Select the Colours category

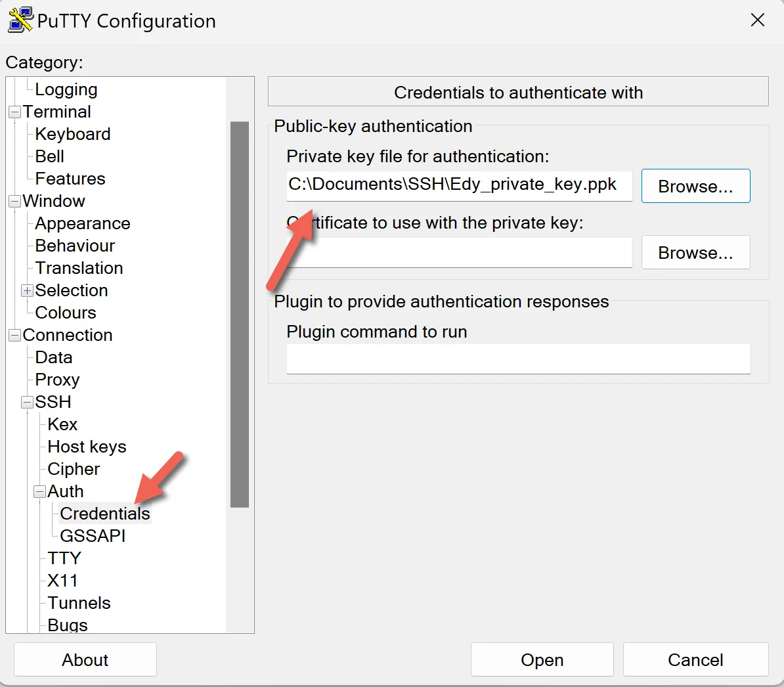tap(65, 313)
